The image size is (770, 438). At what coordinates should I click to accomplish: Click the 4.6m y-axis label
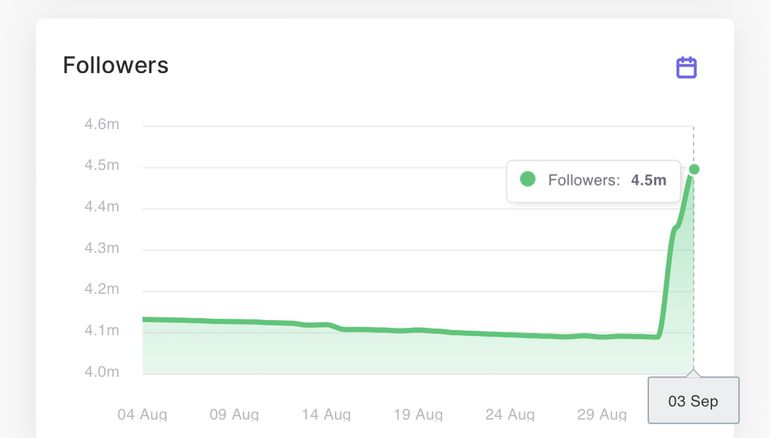tap(102, 125)
